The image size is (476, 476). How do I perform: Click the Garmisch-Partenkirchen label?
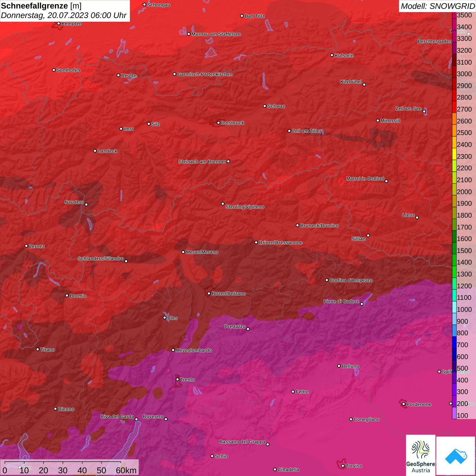205,74
